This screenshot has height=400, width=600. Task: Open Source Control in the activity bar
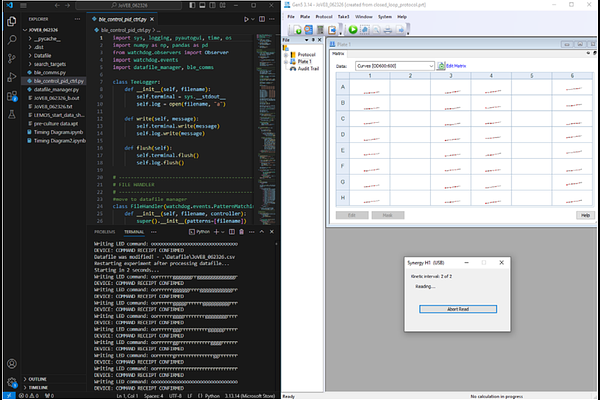(12, 58)
